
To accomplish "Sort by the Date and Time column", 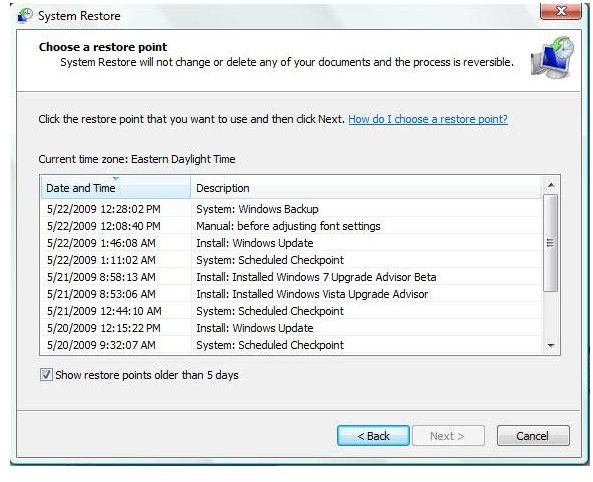I will click(x=115, y=187).
